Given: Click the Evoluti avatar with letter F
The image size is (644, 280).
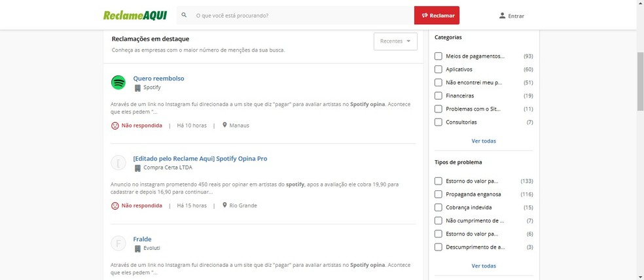Looking at the screenshot, I should [x=118, y=243].
